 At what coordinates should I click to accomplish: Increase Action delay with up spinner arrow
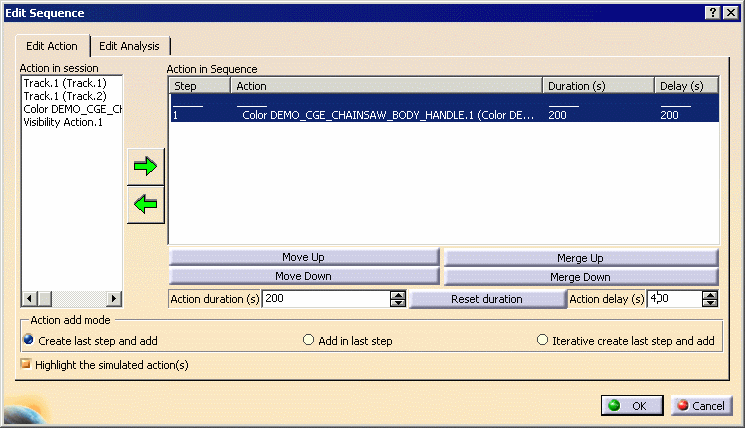(x=710, y=294)
